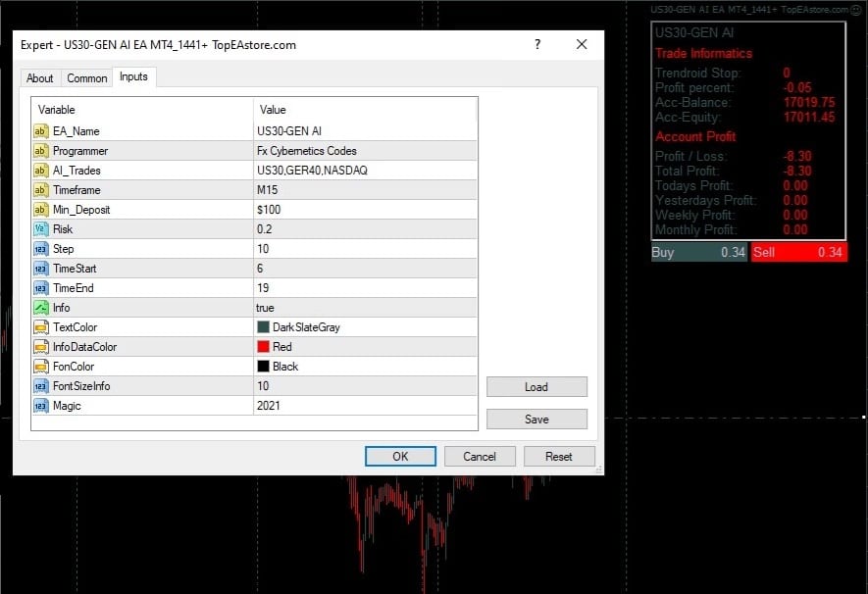The height and width of the screenshot is (594, 868).
Task: Click the color-type icon beside TextColor
Action: [x=41, y=327]
